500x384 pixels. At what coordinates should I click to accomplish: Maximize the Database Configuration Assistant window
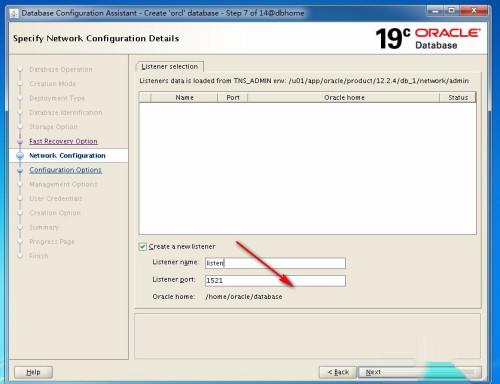[x=452, y=11]
